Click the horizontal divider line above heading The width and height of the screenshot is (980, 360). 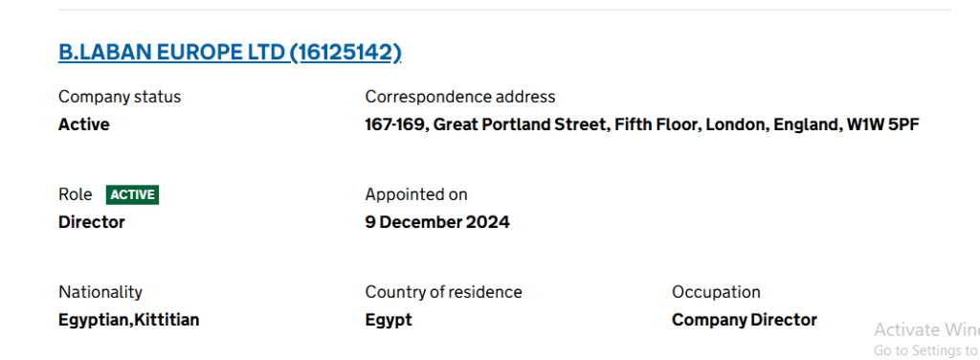click(505, 10)
